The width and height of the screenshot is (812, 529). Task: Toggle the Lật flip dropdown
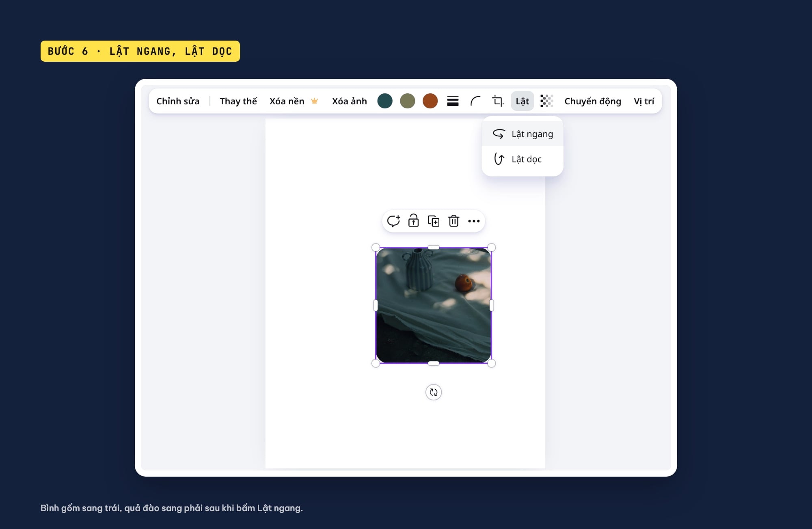pos(522,101)
